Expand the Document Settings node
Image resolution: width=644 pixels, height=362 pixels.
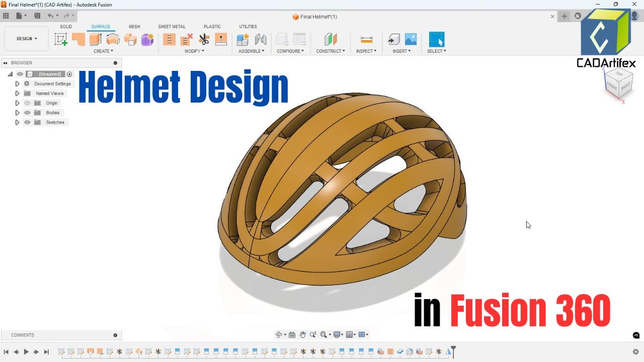tap(17, 84)
